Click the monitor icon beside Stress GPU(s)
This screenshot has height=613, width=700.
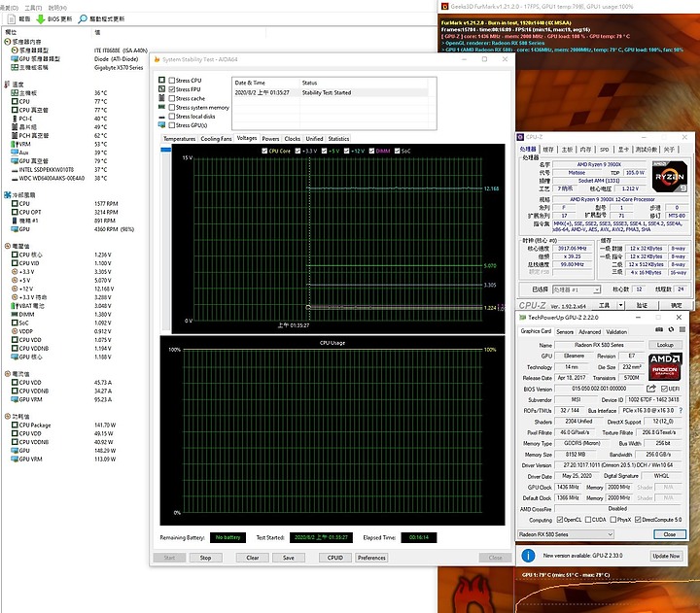pyautogui.click(x=161, y=125)
